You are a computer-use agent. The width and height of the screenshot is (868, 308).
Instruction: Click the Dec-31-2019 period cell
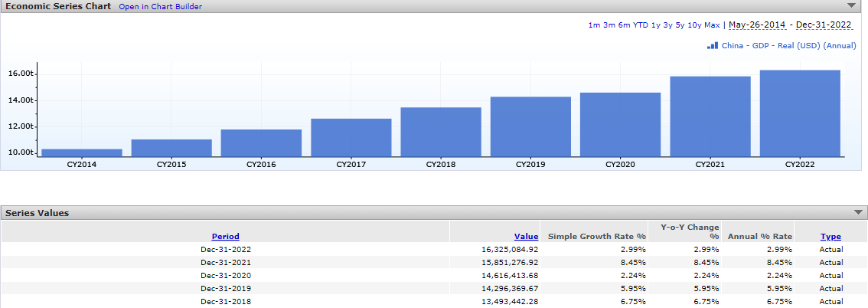click(x=225, y=288)
